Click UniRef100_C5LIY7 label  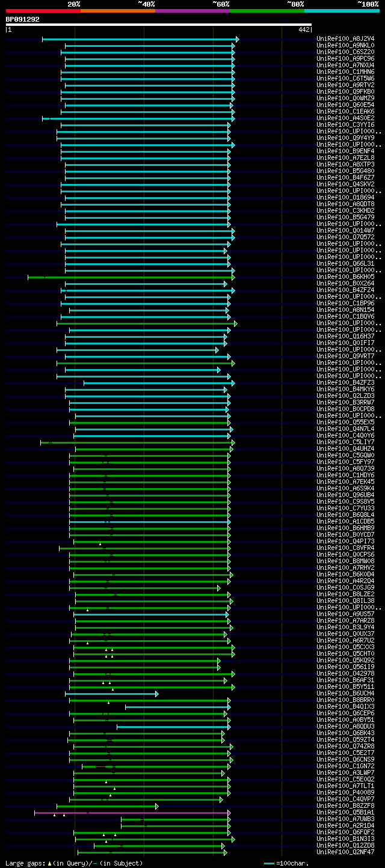tap(345, 442)
